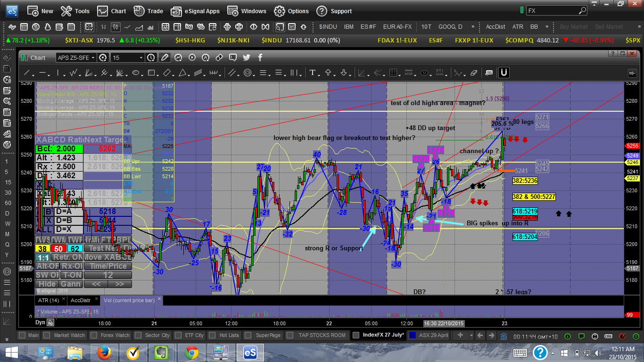
Task: Expand the 15 interval dropdown
Action: 141,58
